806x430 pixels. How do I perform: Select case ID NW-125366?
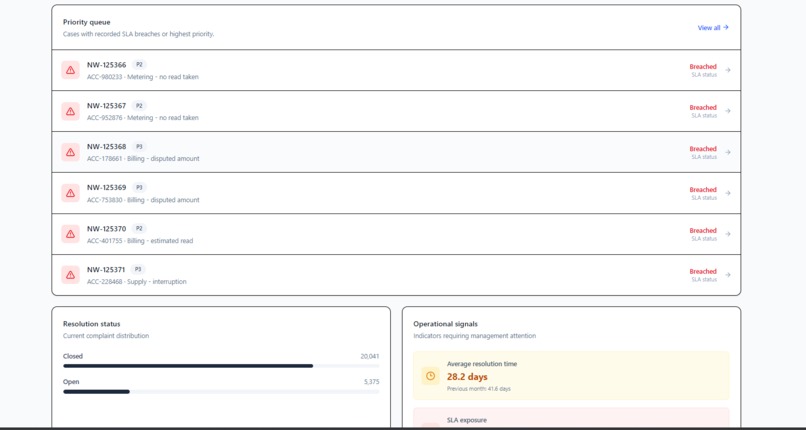pos(106,65)
